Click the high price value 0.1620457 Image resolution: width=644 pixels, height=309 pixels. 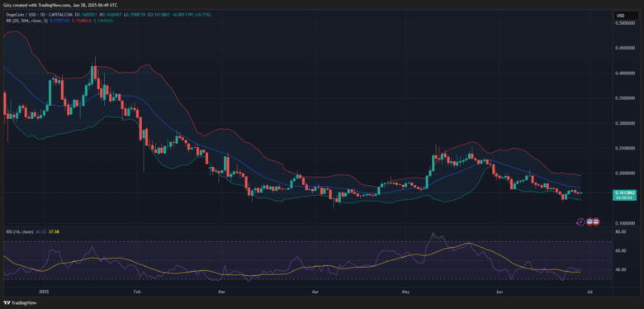pyautogui.click(x=111, y=15)
